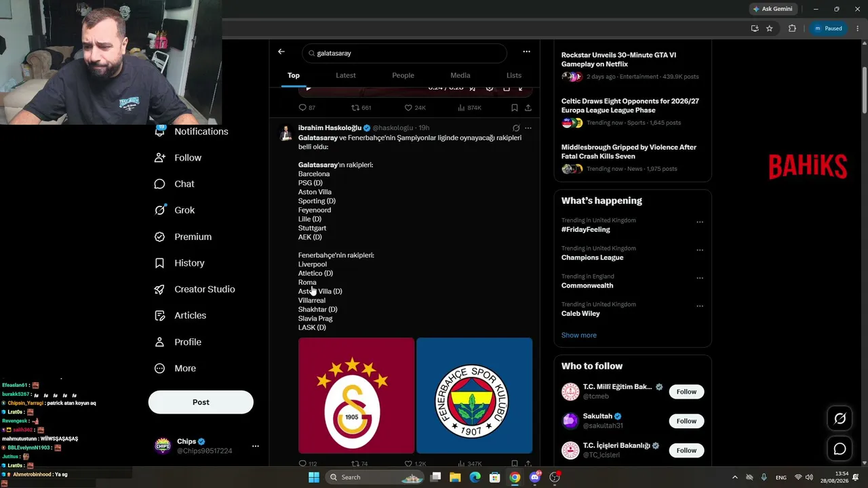Image resolution: width=868 pixels, height=488 pixels.
Task: Open options menu for Caleb Wiley trend
Action: (x=700, y=306)
